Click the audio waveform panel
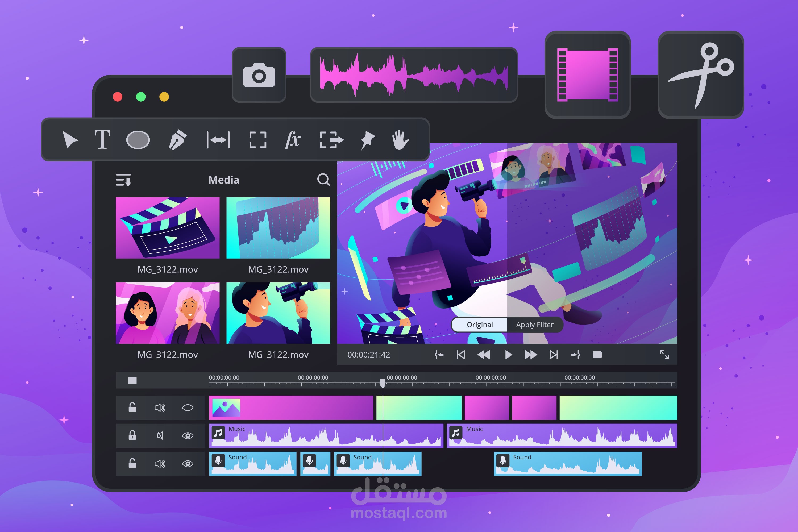This screenshot has width=798, height=532. [x=414, y=75]
